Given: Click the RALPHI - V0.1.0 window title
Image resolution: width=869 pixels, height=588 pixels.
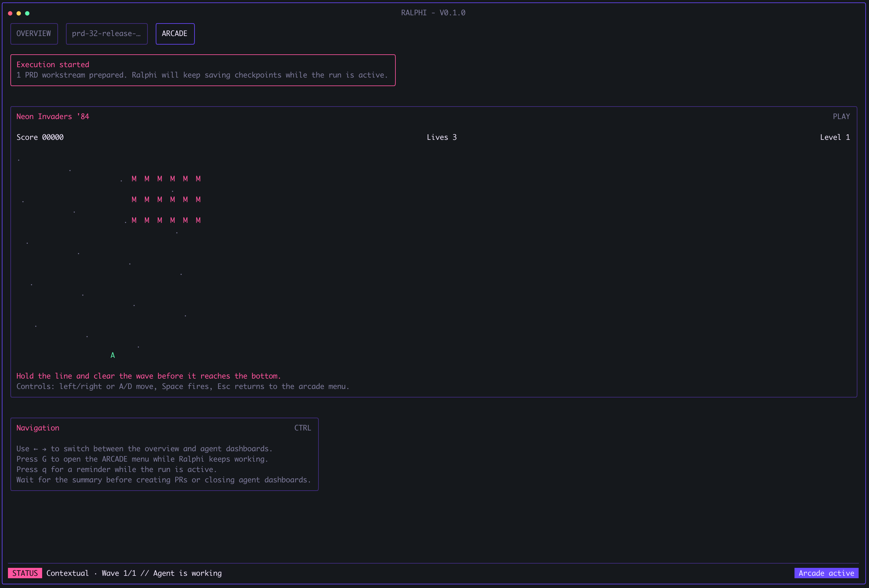Looking at the screenshot, I should click(433, 13).
